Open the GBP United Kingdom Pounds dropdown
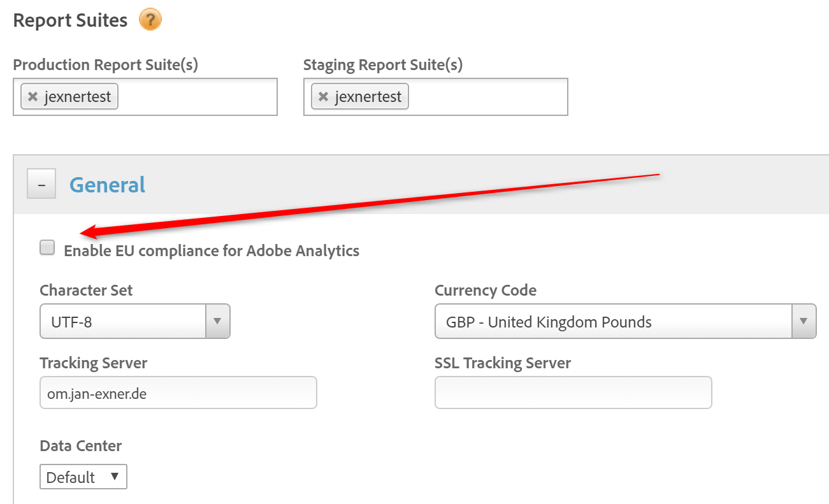 (x=613, y=321)
